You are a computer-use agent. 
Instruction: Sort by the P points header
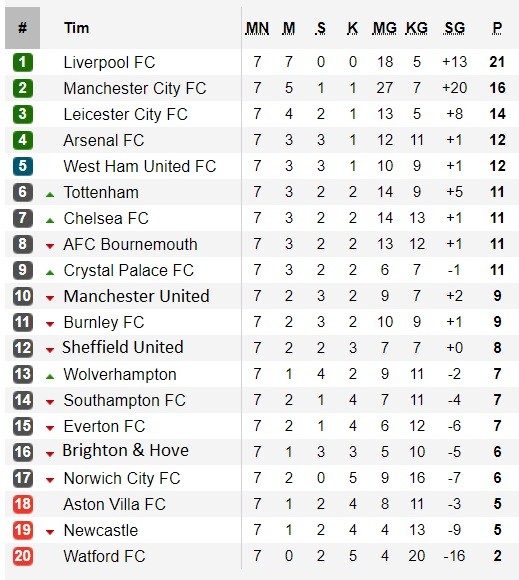click(497, 28)
